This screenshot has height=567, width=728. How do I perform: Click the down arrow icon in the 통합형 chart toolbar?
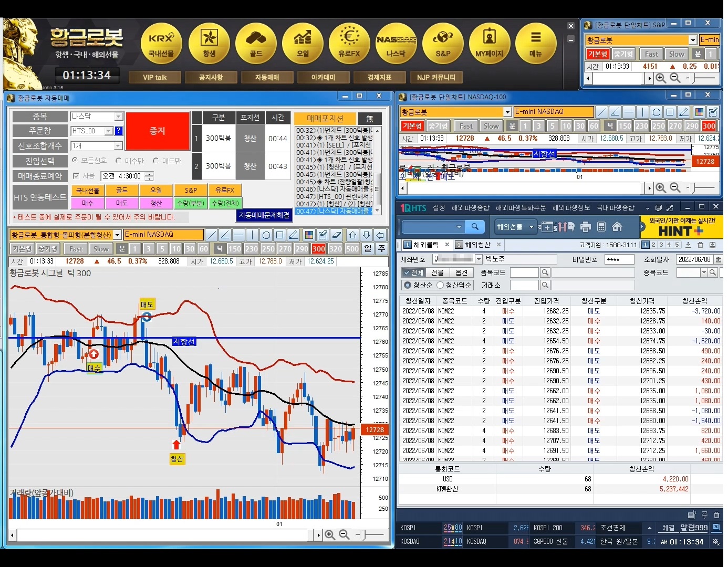pos(367,235)
